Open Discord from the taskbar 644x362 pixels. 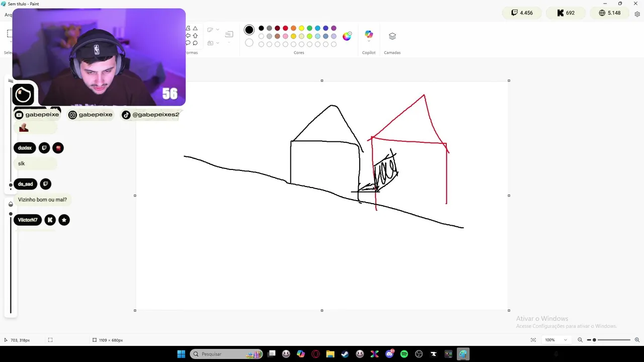[x=389, y=354]
